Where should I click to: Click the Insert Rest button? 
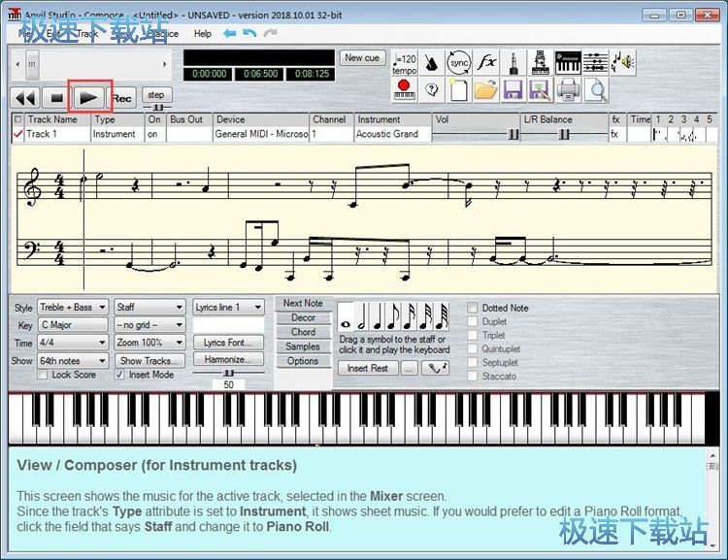pos(368,368)
